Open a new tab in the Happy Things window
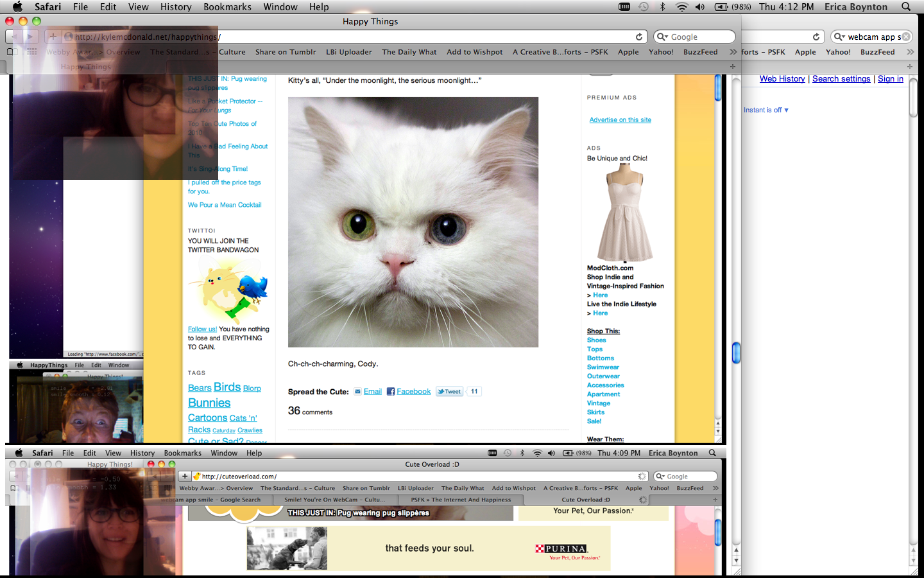The height and width of the screenshot is (578, 924). pyautogui.click(x=733, y=66)
